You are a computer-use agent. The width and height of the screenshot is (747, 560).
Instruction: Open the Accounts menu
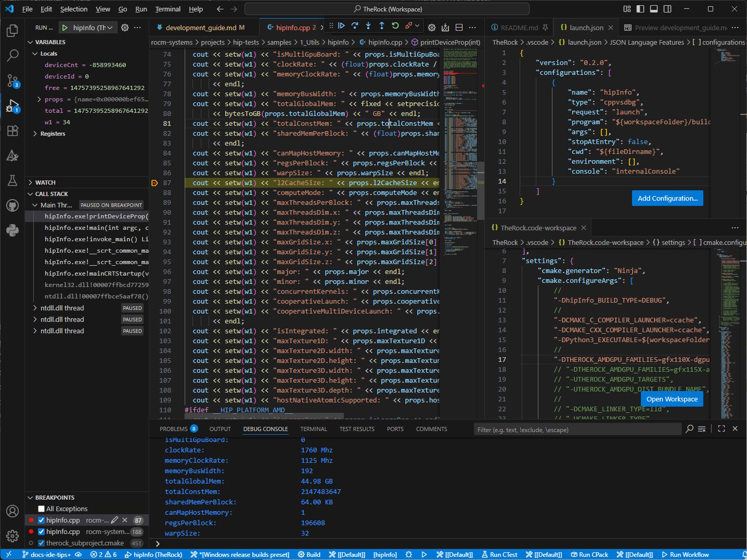[x=12, y=511]
